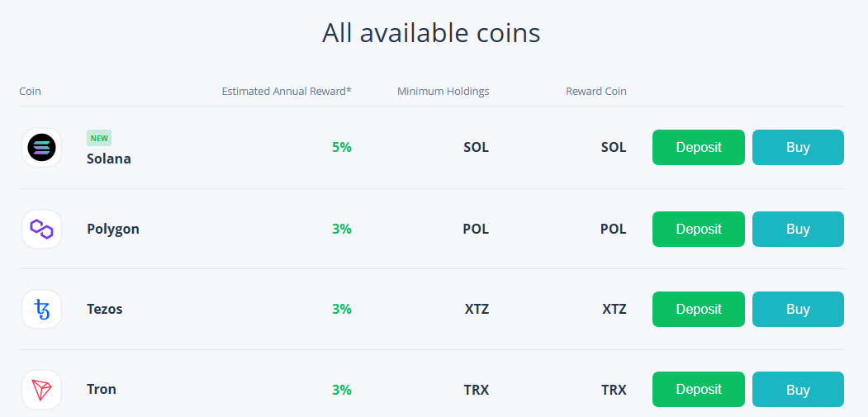This screenshot has width=868, height=417.
Task: Choose the Tron coin name
Action: [102, 389]
